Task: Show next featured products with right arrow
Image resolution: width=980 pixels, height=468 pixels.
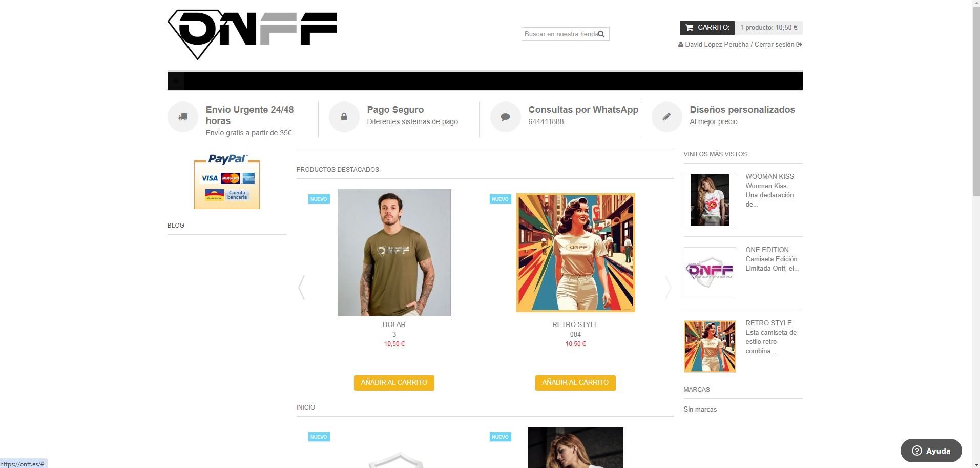Action: [668, 287]
